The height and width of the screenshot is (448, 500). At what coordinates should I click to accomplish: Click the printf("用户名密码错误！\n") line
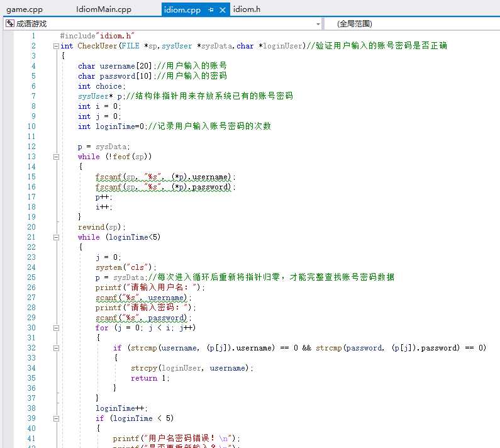pyautogui.click(x=176, y=439)
